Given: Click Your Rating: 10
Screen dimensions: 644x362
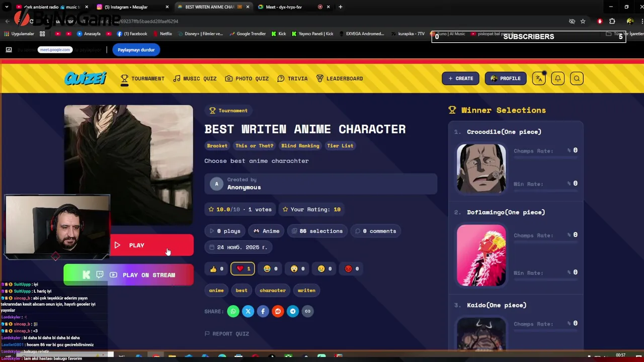Looking at the screenshot, I should click(311, 210).
